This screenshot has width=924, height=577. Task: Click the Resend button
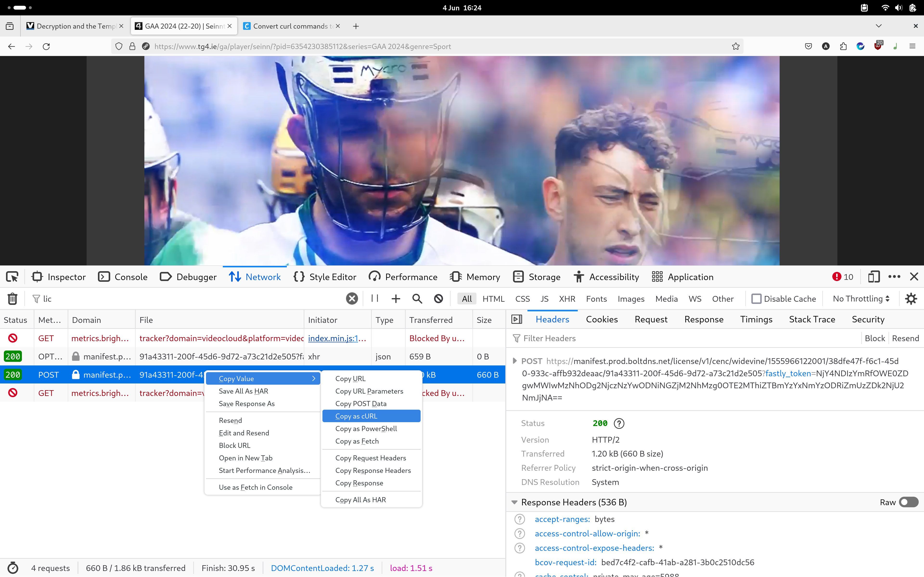(905, 339)
